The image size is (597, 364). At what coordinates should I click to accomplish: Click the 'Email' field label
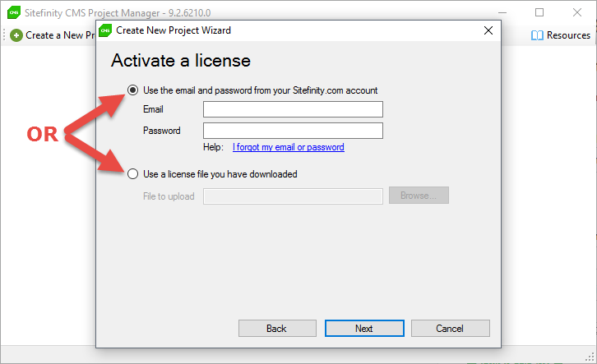pos(153,109)
